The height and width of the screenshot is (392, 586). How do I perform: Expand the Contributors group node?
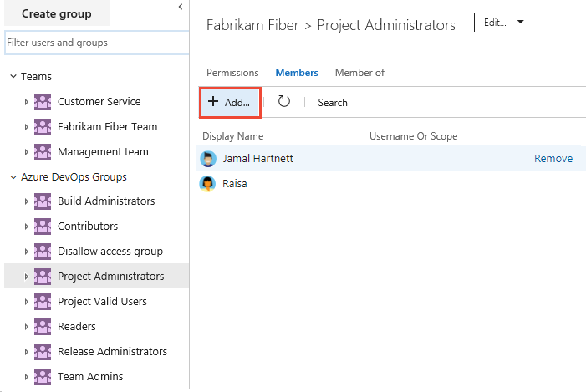(x=27, y=227)
